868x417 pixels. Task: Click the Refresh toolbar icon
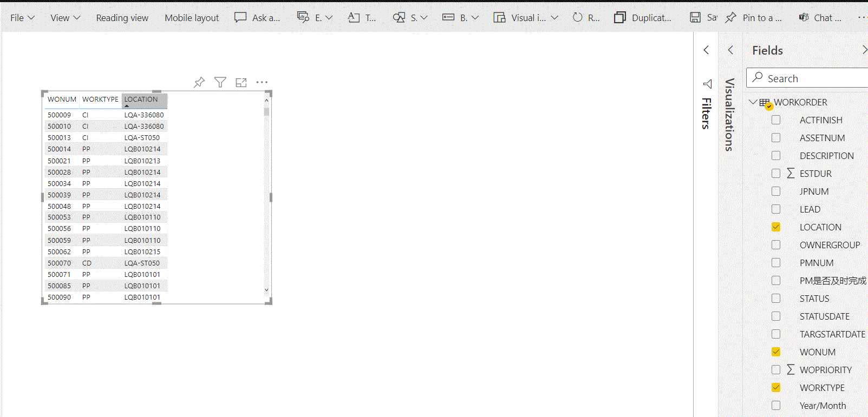coord(578,17)
